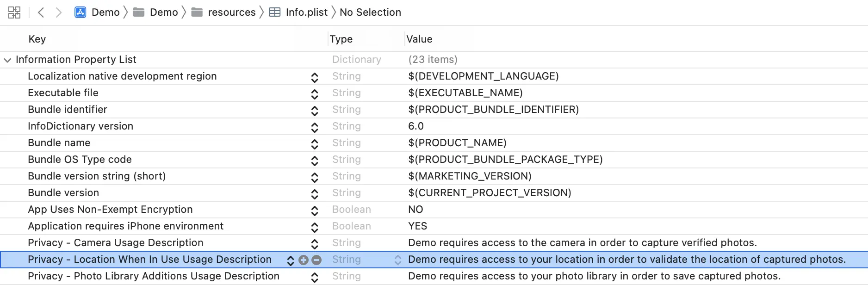This screenshot has height=285, width=868.
Task: Click the $(PRODUCT_BUNDLE_PACKAGE_TYPE) value
Action: click(505, 160)
